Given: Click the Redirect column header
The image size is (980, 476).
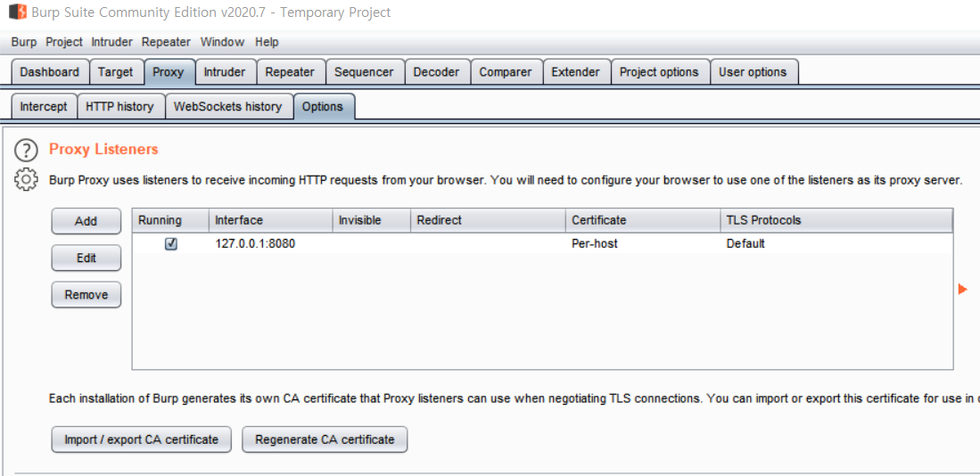Looking at the screenshot, I should pos(488,220).
